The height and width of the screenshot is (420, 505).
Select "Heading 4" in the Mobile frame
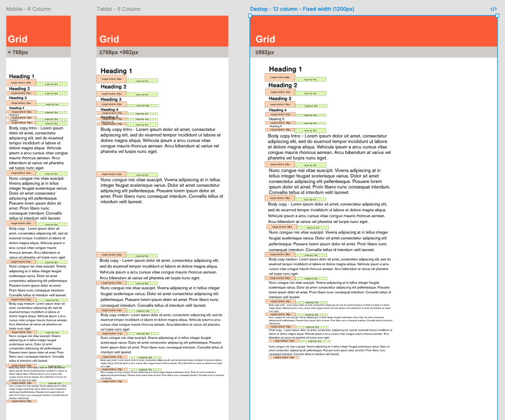pos(16,108)
